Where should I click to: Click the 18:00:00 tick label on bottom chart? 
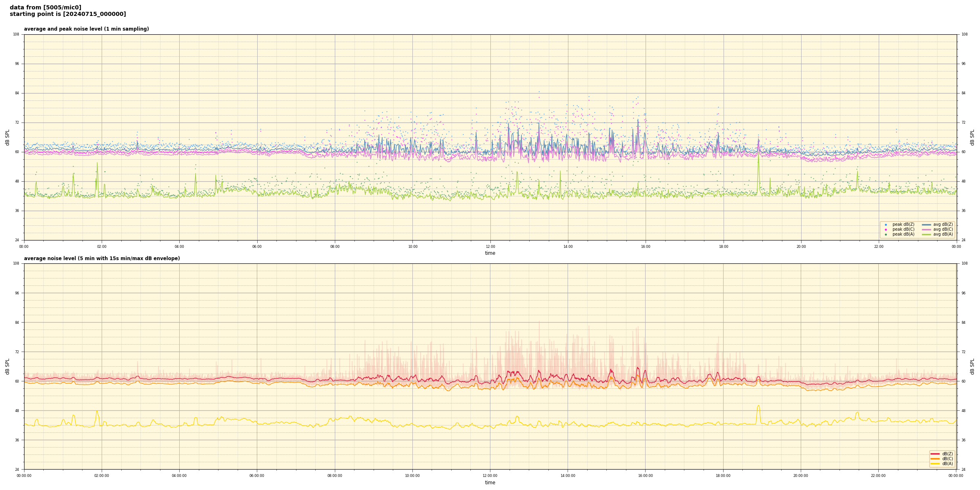(x=723, y=476)
